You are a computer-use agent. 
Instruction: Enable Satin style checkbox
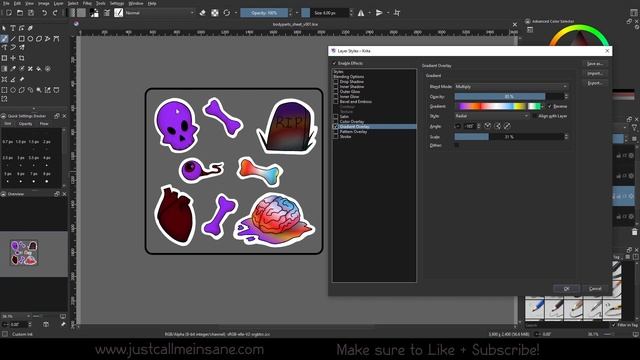pyautogui.click(x=336, y=117)
